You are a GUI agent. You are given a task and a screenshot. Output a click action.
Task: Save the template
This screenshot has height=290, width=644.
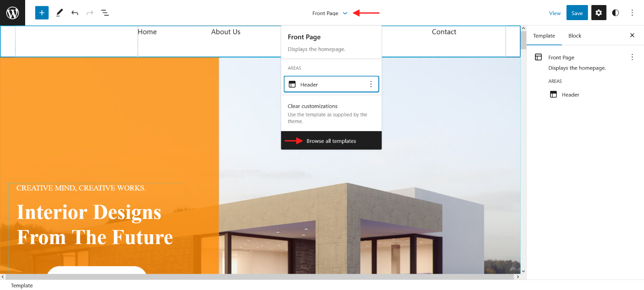coord(577,13)
